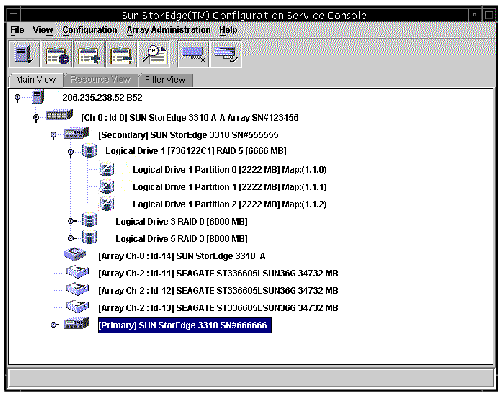Select Array Ch-0 : Id-14 SUN StorEdge 3310 A

click(182, 256)
